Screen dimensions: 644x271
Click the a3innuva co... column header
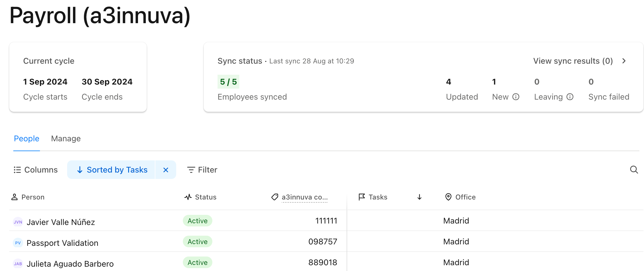299,197
